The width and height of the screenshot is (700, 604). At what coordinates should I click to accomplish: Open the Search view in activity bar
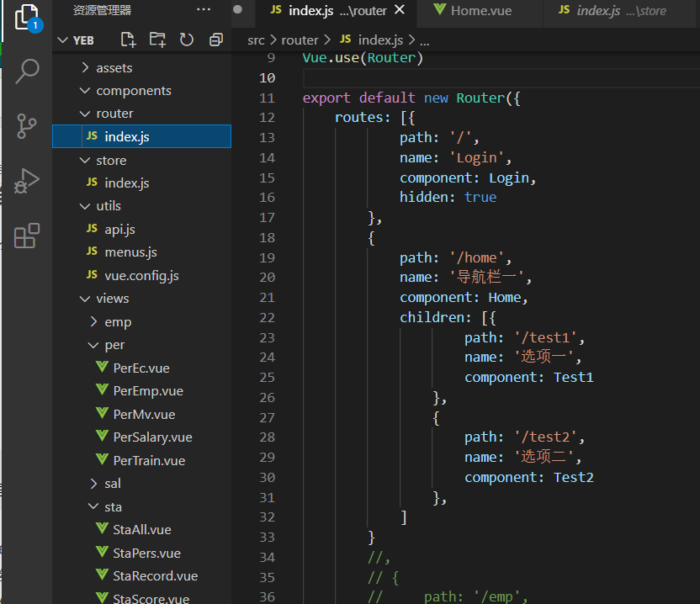28,71
